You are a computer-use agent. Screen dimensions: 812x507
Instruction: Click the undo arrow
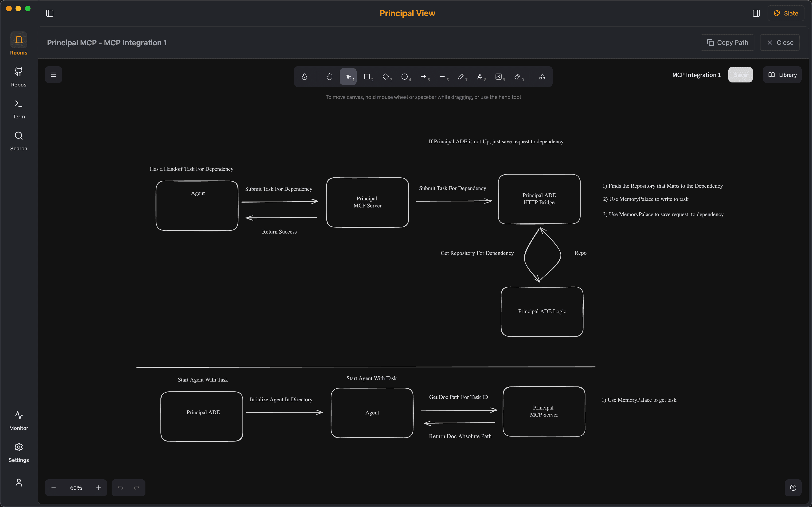(x=120, y=487)
